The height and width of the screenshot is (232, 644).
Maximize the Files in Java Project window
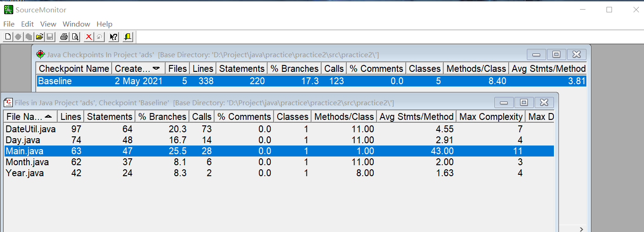coord(524,103)
